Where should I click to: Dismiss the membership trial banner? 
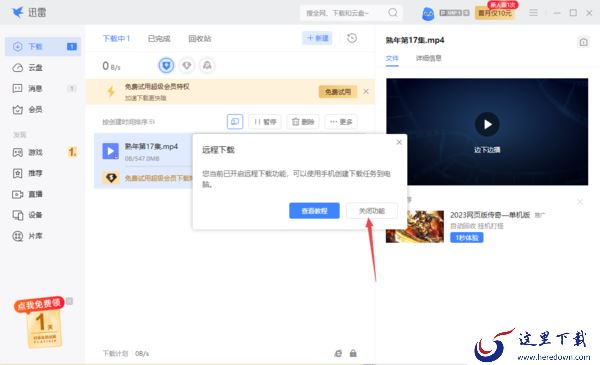tap(366, 91)
